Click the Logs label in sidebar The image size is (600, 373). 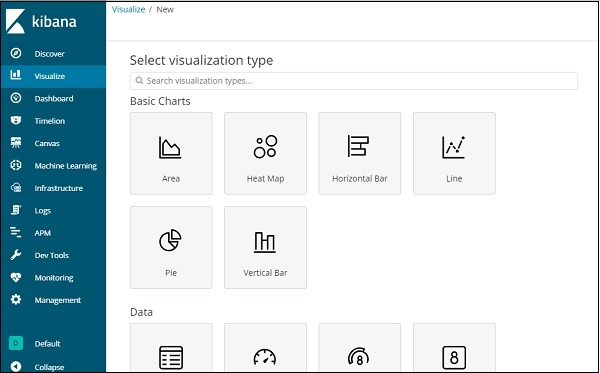[42, 211]
